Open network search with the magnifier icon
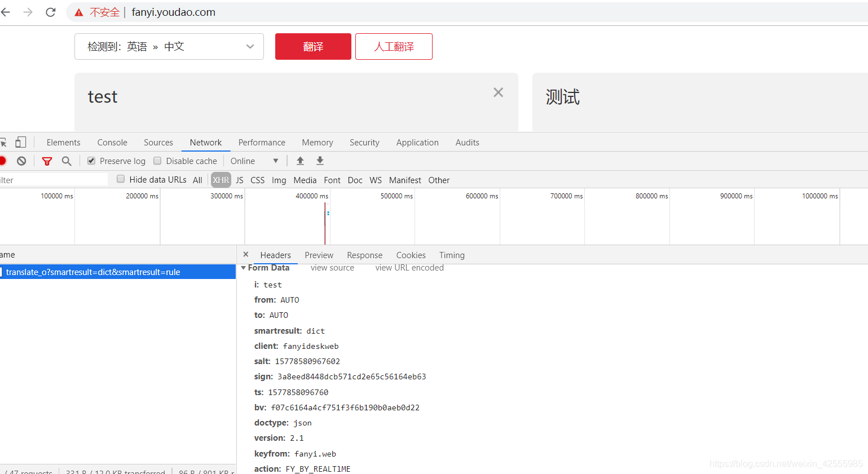The image size is (868, 474). point(67,161)
